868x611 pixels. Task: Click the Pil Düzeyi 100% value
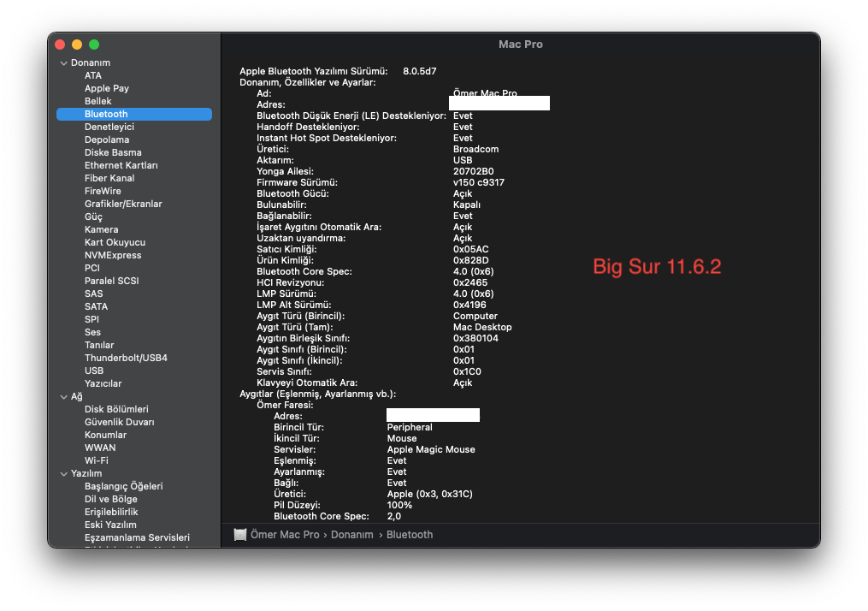399,505
